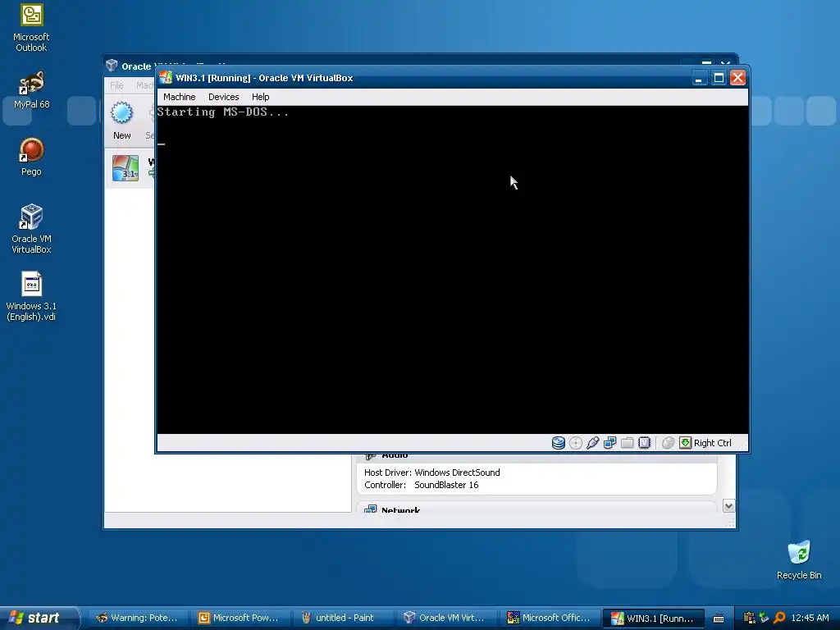Switch to Microsoft Office taskbar button
The height and width of the screenshot is (630, 840).
547,618
